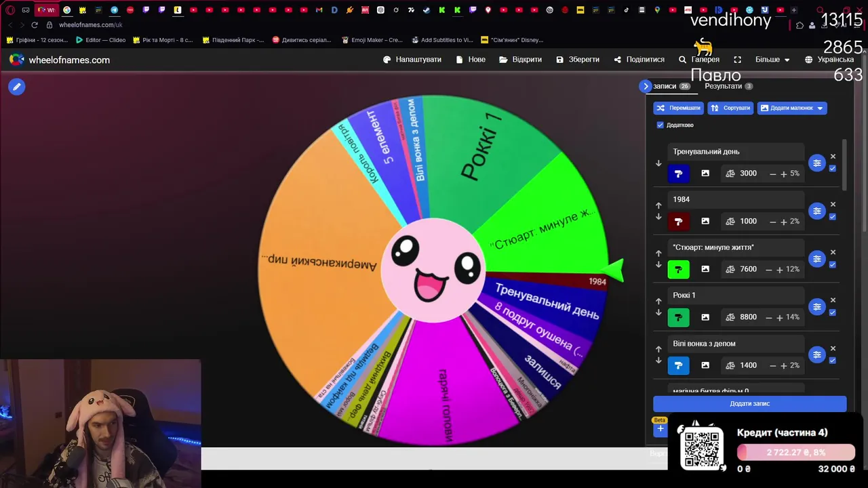Open Налаштувати customization menu

(x=412, y=60)
